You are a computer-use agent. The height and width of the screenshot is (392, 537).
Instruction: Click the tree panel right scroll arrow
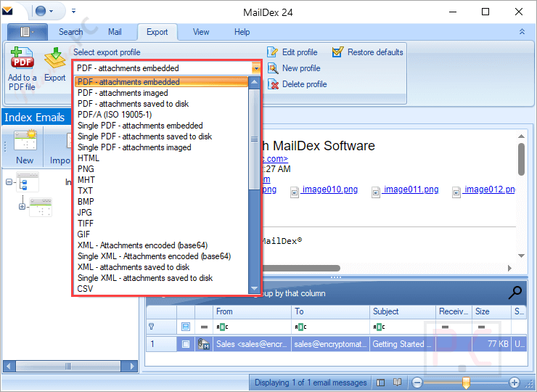[x=132, y=367]
